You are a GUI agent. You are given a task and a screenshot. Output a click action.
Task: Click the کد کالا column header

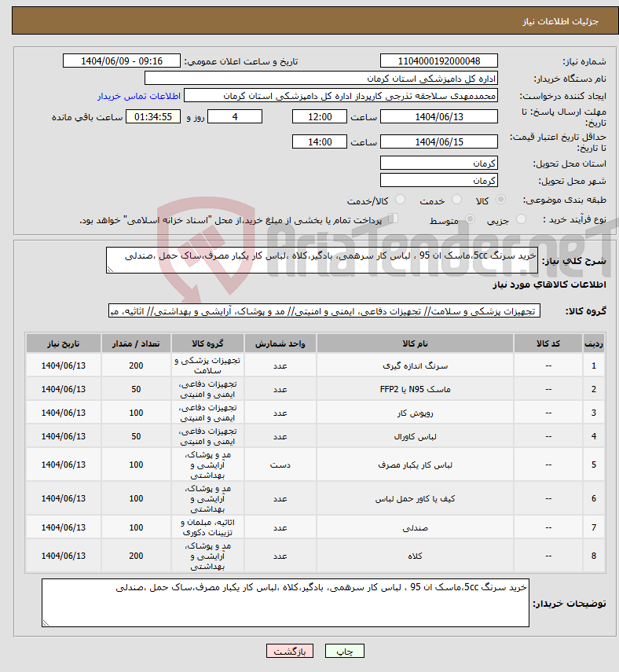[x=548, y=343]
